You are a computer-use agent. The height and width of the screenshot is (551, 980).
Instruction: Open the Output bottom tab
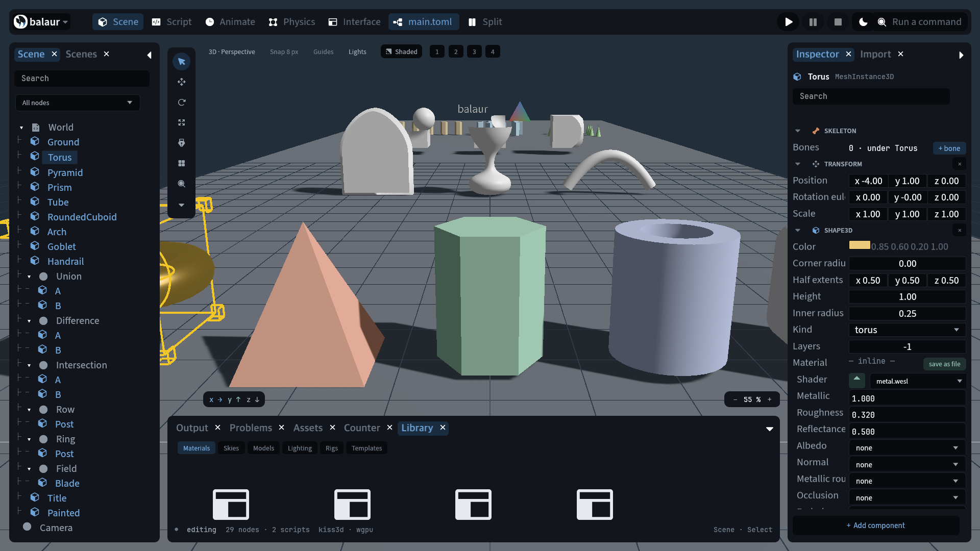click(192, 428)
